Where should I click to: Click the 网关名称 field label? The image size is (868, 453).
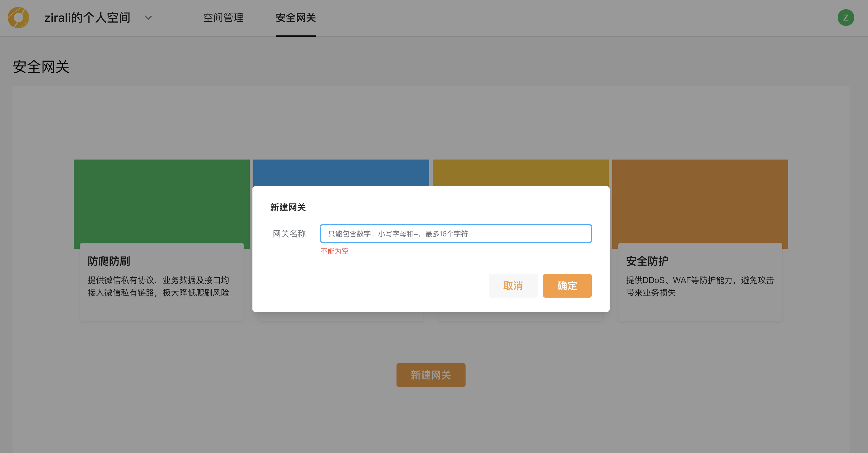click(289, 234)
